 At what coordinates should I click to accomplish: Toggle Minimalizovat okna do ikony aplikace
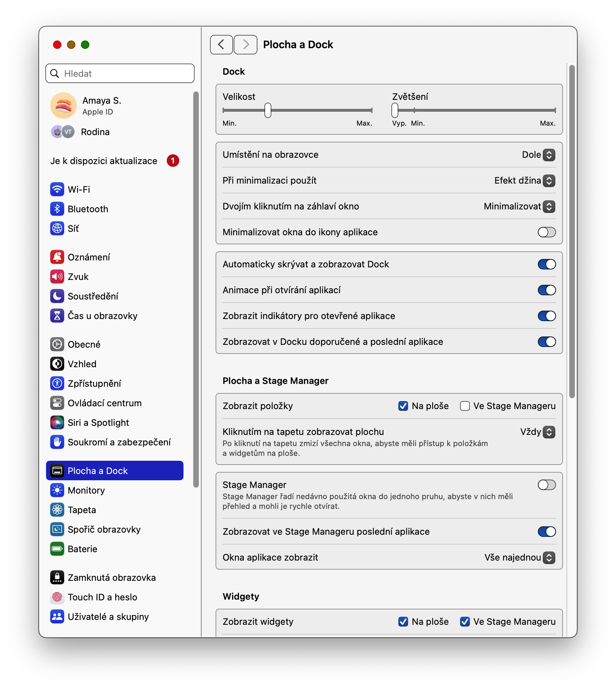(x=547, y=232)
